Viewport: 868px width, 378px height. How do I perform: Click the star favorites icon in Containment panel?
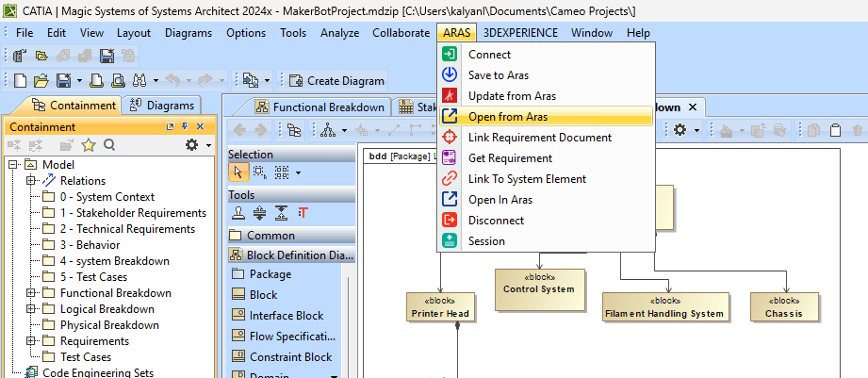(x=89, y=145)
